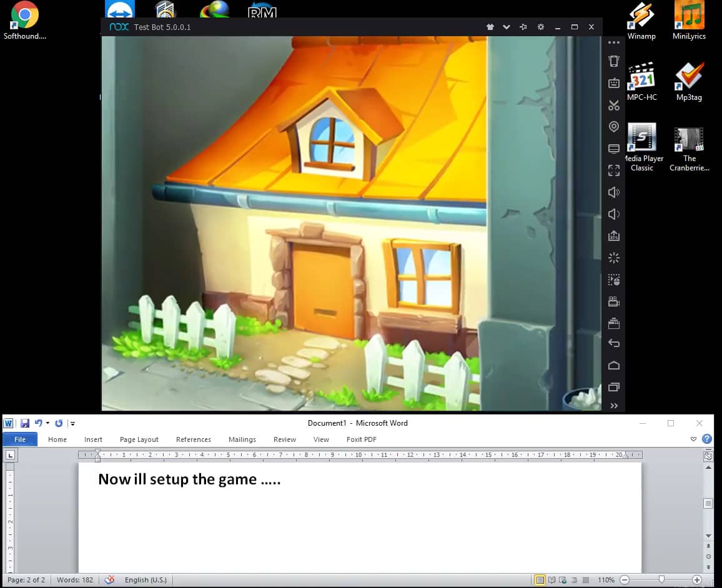Click the Word Redo icon

point(59,423)
